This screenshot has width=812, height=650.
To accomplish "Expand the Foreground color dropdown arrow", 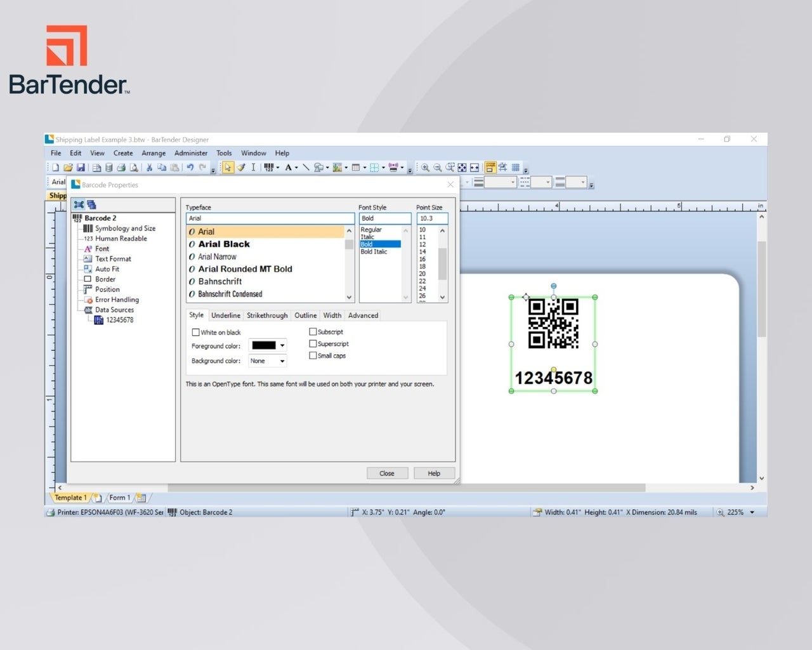I will (282, 345).
